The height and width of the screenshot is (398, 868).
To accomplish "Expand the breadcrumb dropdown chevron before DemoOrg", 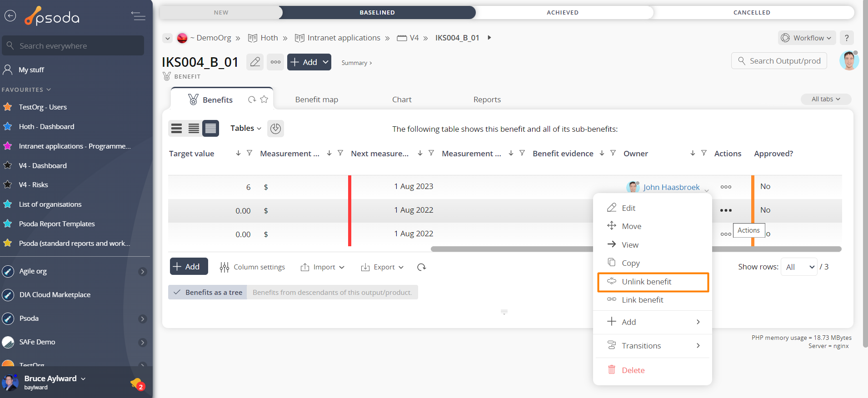I will 168,38.
